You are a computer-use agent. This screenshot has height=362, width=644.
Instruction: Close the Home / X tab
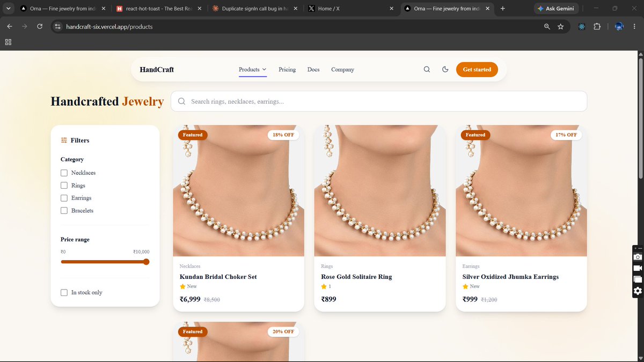pos(391,9)
